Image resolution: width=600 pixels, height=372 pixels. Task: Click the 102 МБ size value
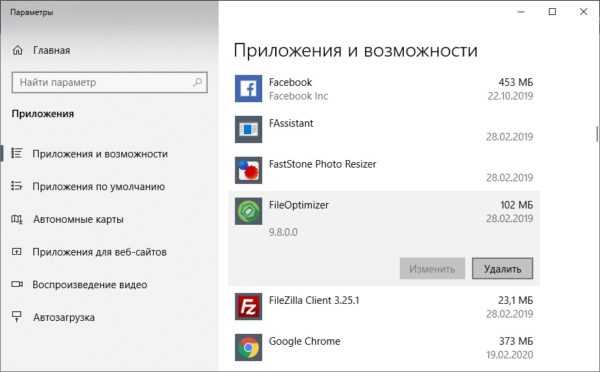(517, 205)
